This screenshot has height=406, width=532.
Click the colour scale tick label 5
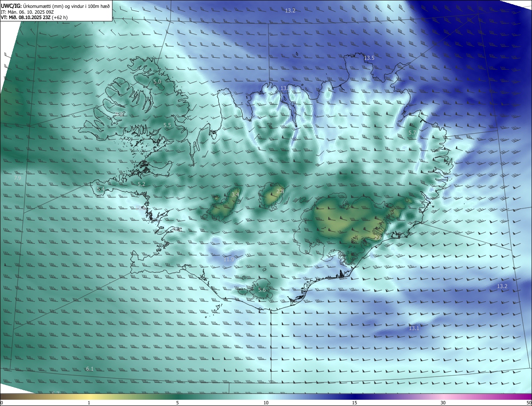pos(177,403)
